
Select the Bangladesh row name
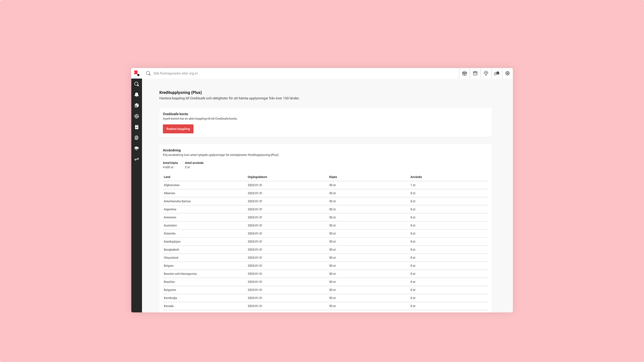[171, 250]
